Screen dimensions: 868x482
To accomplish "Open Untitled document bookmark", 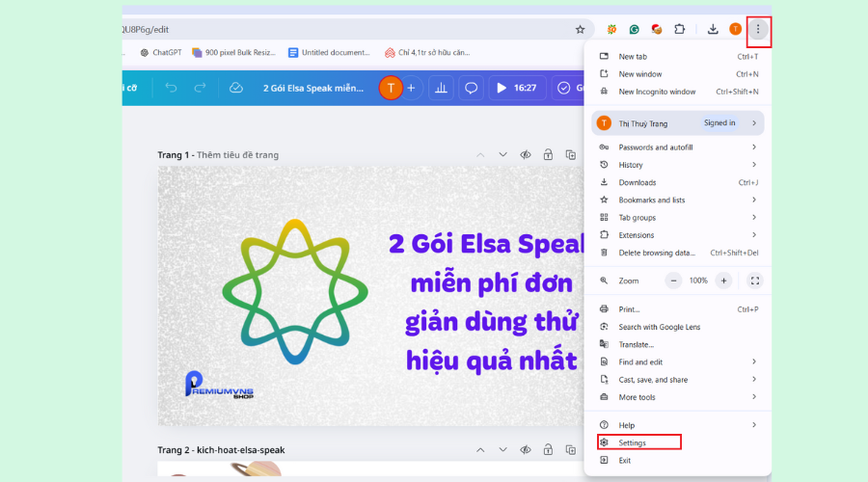I will (x=330, y=53).
